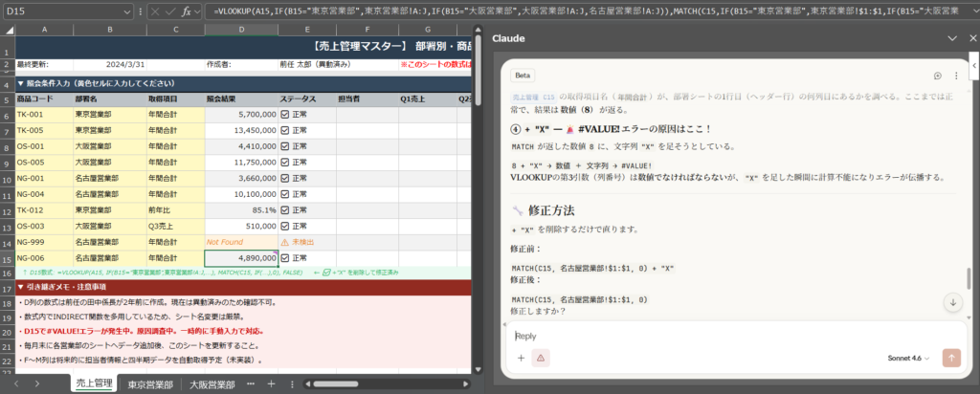Select cell C13 with Q3売上

[175, 226]
